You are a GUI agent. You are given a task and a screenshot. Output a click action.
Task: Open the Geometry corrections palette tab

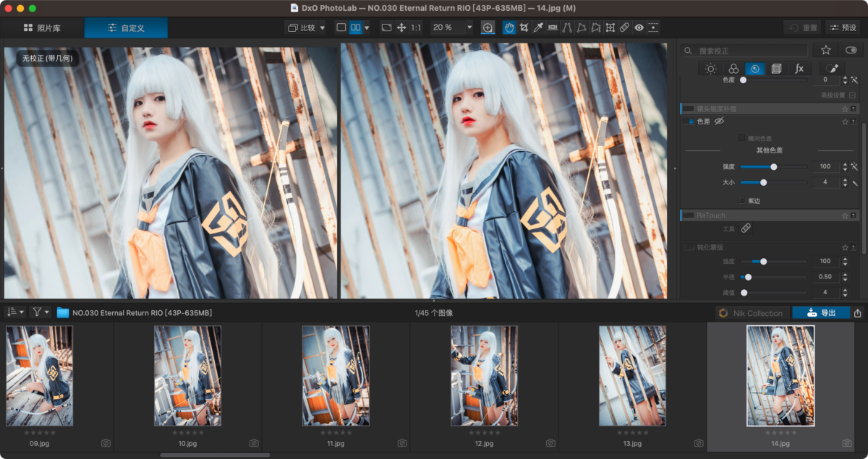(776, 69)
